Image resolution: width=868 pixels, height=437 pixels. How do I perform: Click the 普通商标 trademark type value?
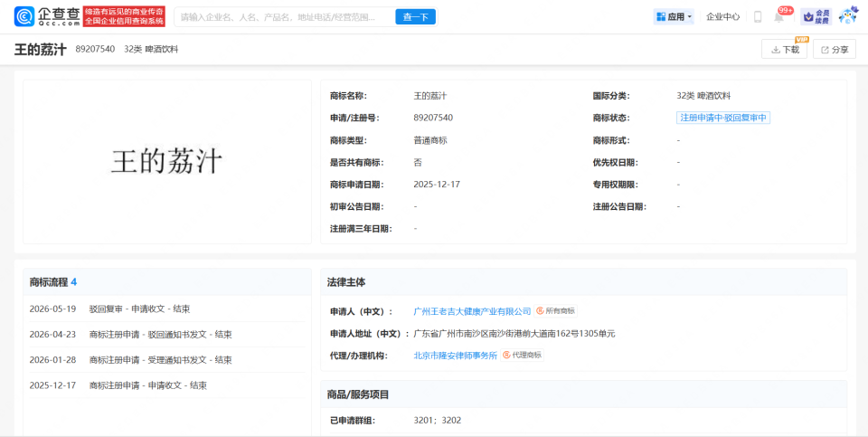click(x=430, y=140)
